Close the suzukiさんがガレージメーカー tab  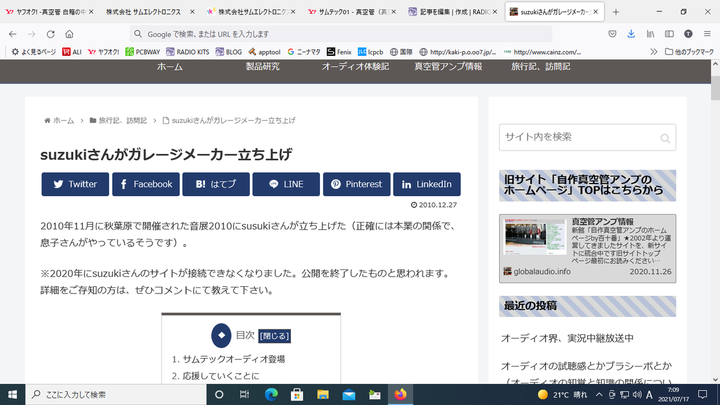596,12
